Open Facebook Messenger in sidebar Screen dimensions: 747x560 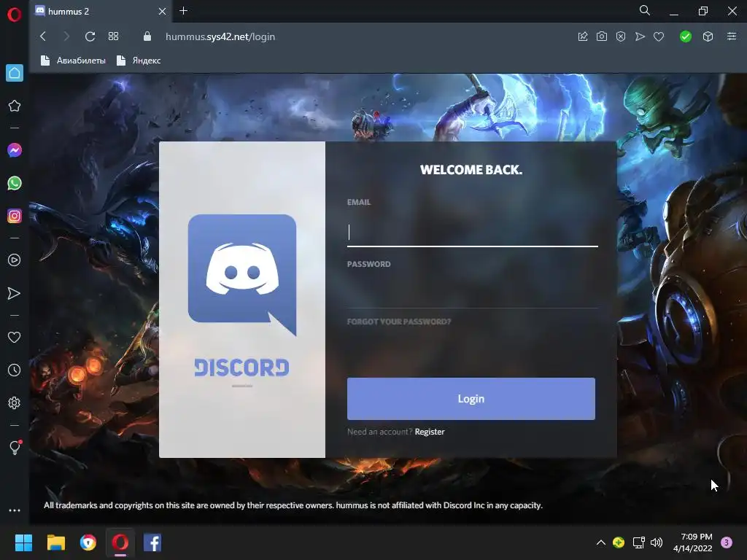15,150
